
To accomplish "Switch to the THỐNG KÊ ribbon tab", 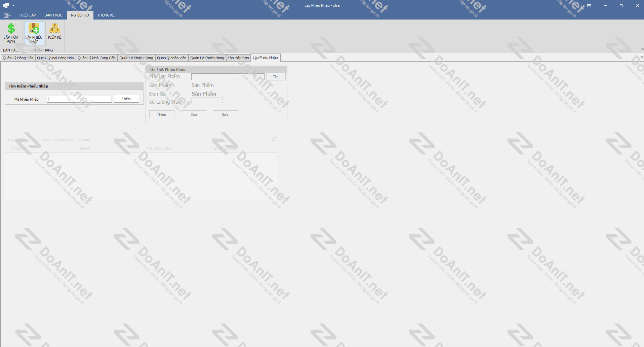I will click(106, 15).
